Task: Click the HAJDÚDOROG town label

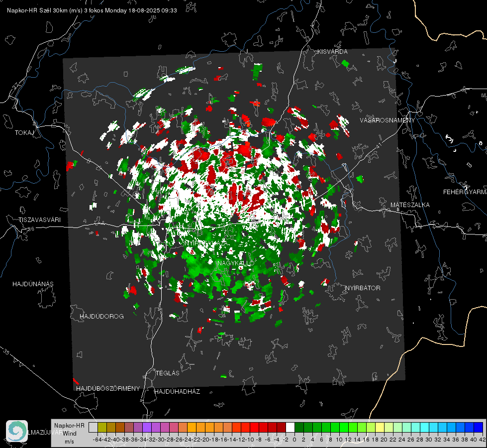Action: [101, 316]
